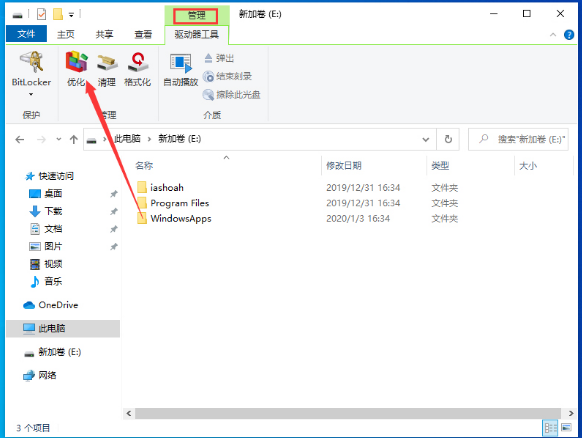
Task: Click the search box for 新加卷 (E:)
Action: pos(518,139)
